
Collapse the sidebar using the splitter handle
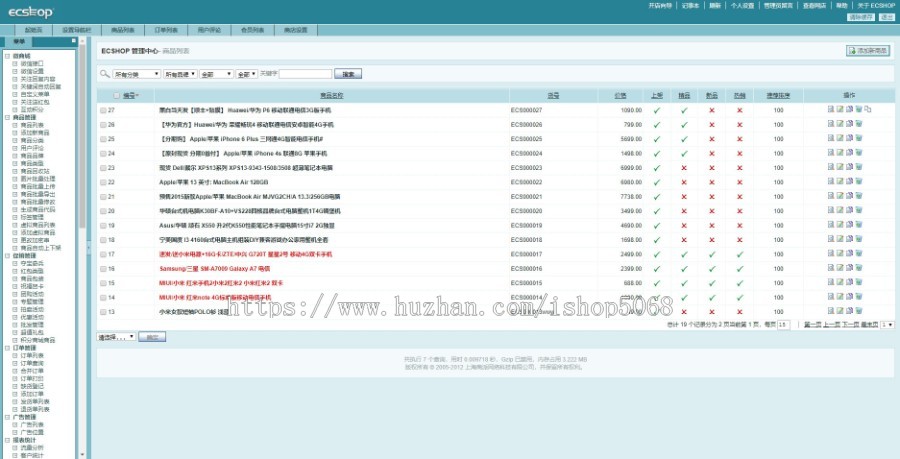click(88, 248)
